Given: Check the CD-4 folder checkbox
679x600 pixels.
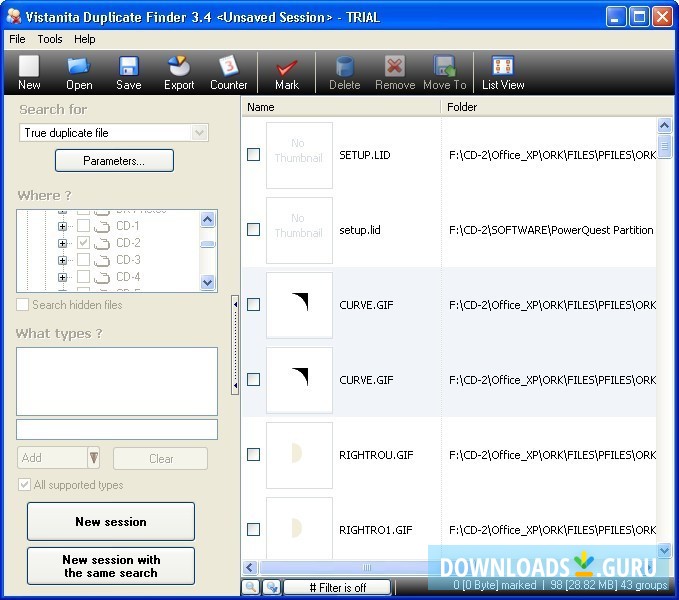Looking at the screenshot, I should coord(83,276).
